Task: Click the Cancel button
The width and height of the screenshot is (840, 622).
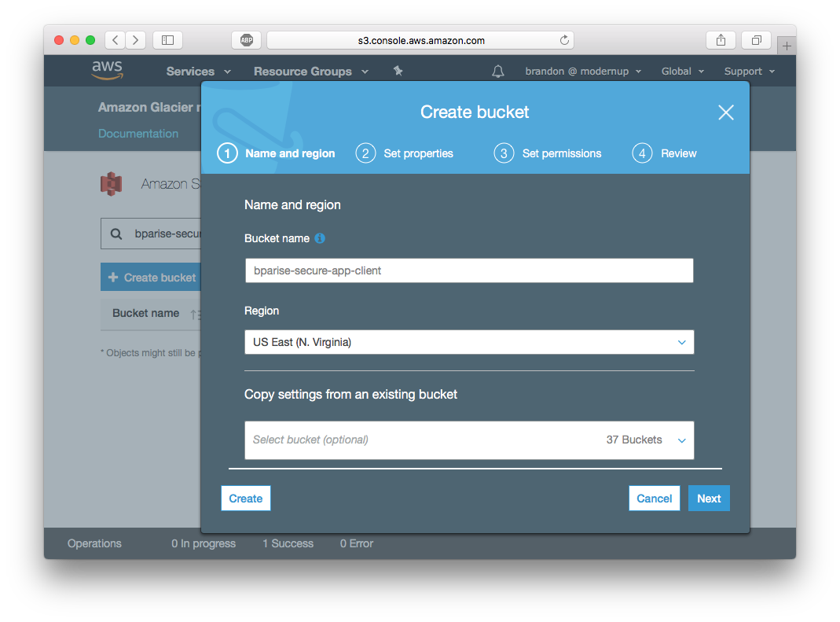Action: 654,499
